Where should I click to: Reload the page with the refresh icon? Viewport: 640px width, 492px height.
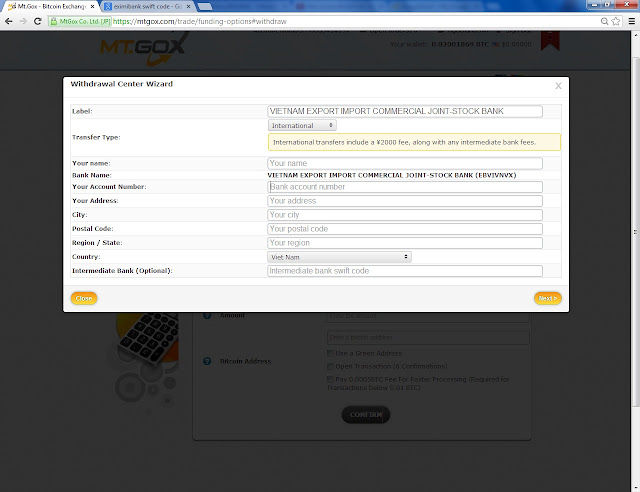[38, 21]
